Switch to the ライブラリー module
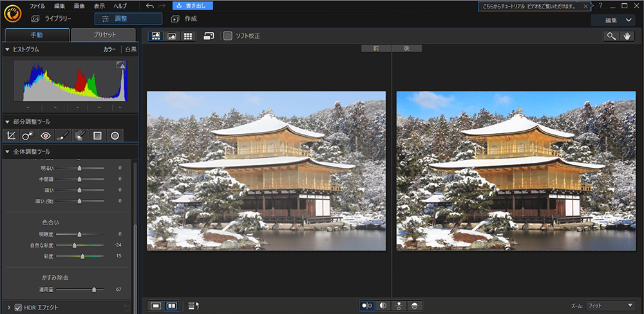644x314 pixels. [x=52, y=19]
